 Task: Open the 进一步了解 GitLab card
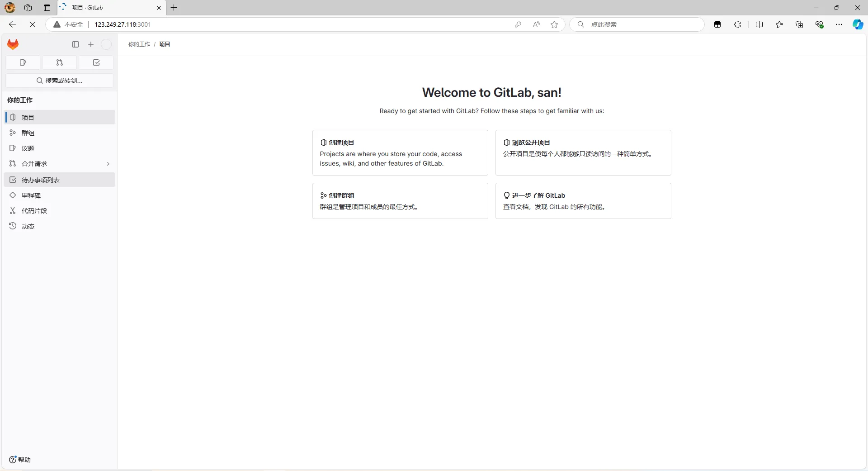click(x=583, y=201)
